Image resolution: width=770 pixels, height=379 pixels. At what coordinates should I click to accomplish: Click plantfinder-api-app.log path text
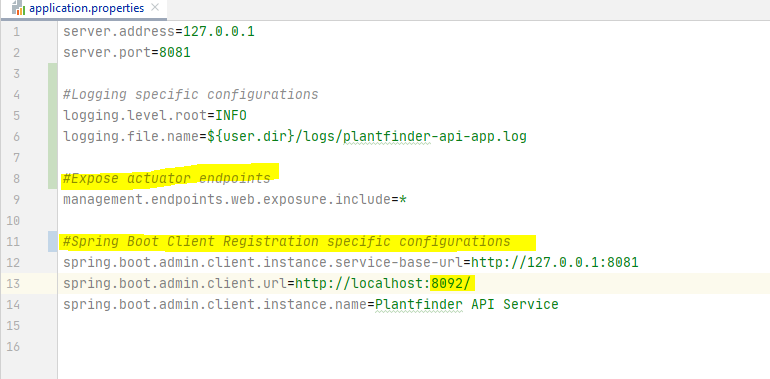(x=435, y=136)
